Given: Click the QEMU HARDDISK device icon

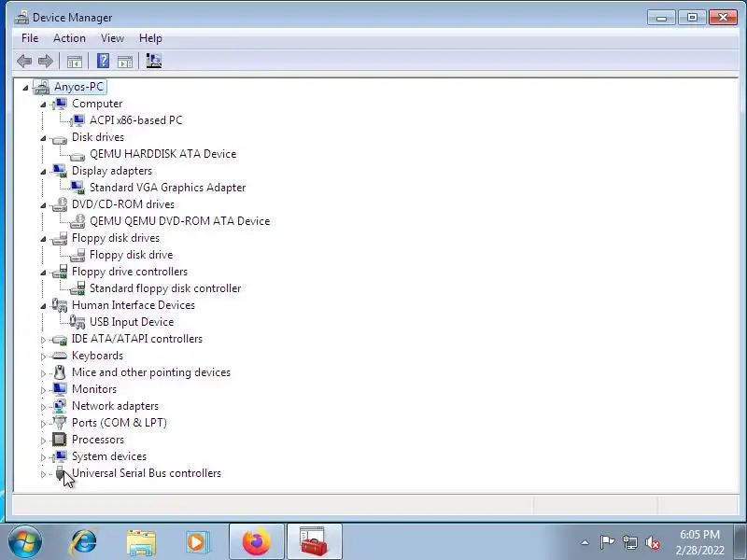Looking at the screenshot, I should click(78, 156).
